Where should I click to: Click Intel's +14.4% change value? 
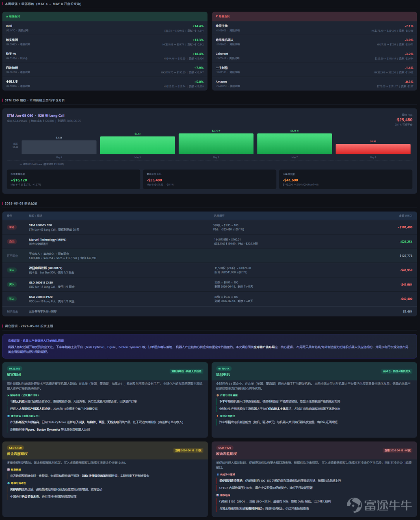[198, 26]
